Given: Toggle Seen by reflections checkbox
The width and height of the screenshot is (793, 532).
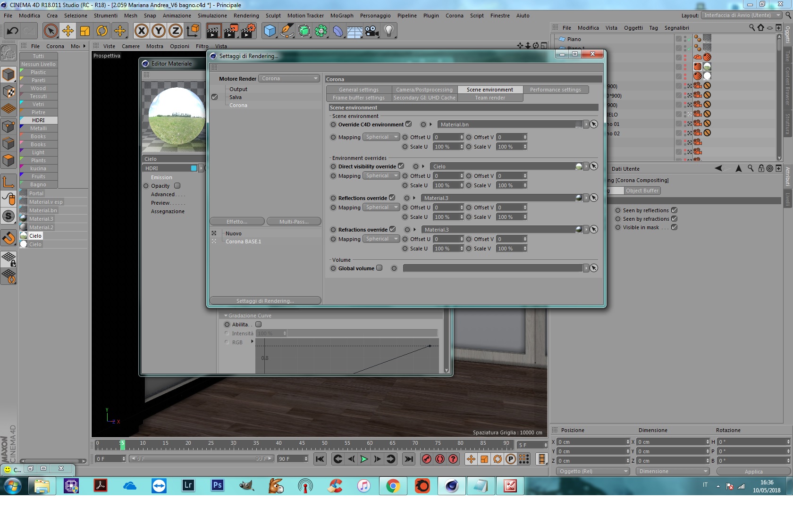Looking at the screenshot, I should click(675, 210).
